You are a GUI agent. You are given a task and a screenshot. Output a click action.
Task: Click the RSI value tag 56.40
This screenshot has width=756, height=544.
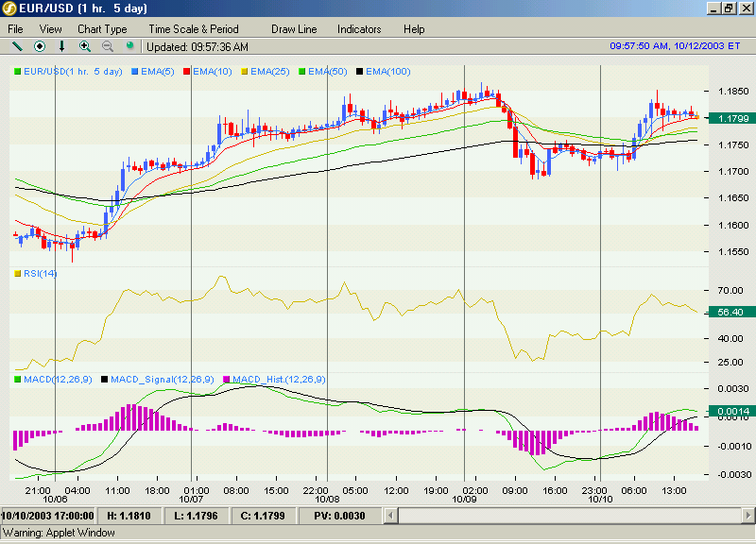(x=732, y=313)
